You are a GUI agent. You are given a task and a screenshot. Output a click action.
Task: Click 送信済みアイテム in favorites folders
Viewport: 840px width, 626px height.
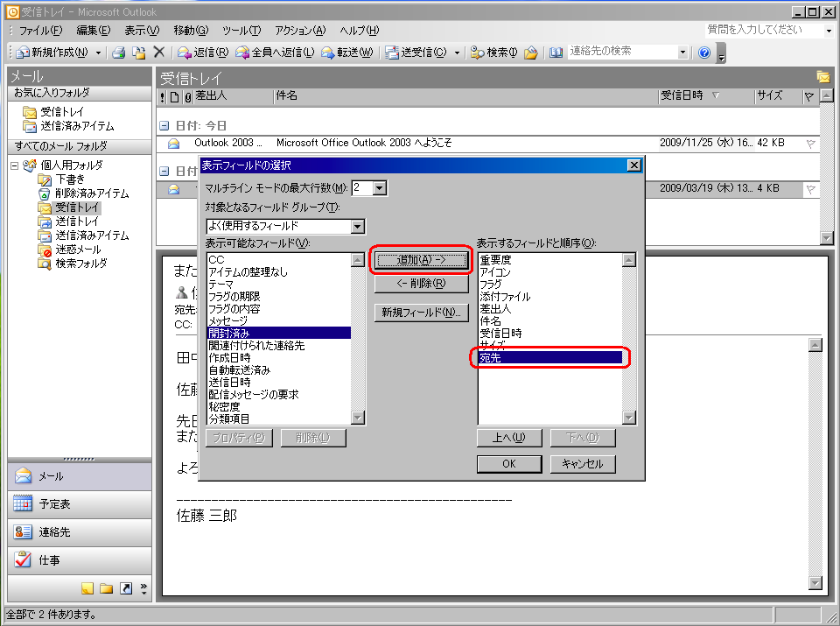pos(77,126)
